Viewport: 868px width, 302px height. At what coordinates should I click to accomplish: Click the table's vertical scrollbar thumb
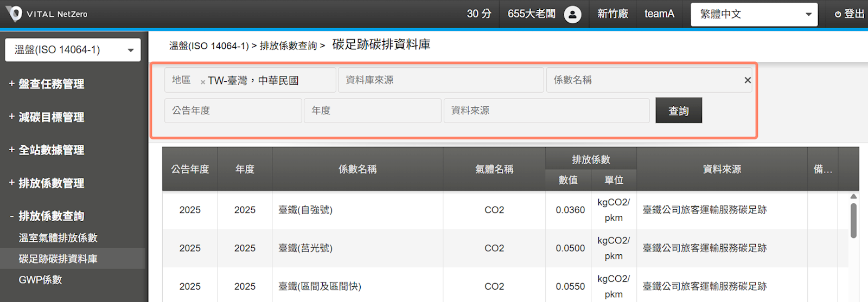[853, 221]
